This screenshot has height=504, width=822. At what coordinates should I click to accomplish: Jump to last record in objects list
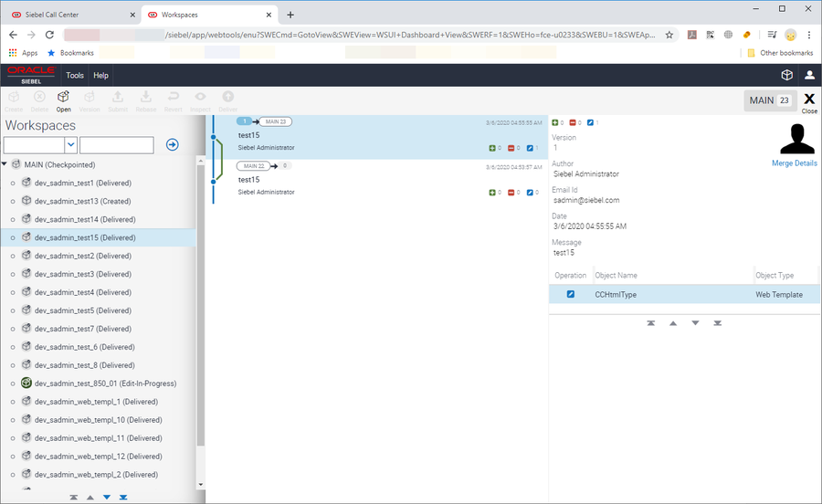717,323
